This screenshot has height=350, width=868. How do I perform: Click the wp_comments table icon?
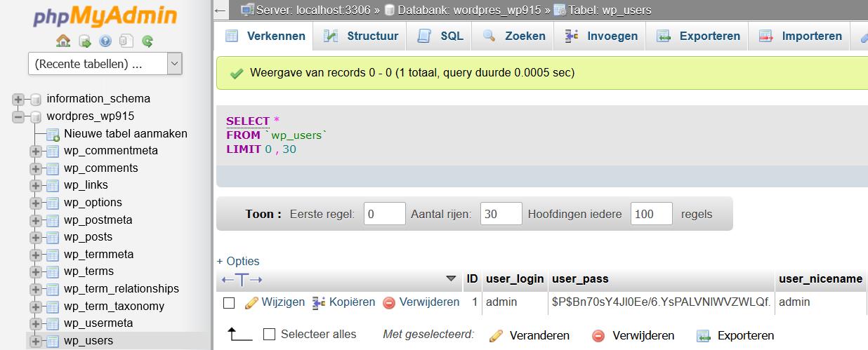tap(53, 168)
